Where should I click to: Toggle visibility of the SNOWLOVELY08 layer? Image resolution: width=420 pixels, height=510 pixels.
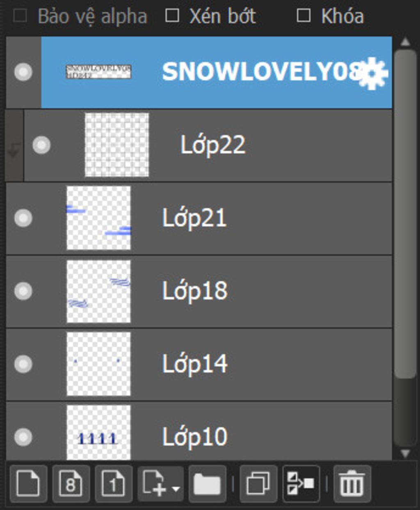(23, 72)
